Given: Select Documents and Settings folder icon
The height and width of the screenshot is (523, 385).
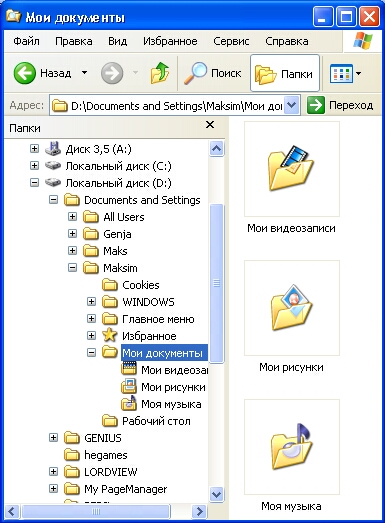Looking at the screenshot, I should (72, 200).
